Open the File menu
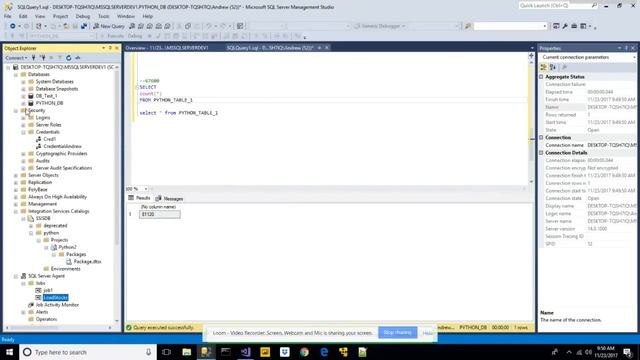The image size is (640, 360). click(x=8, y=16)
